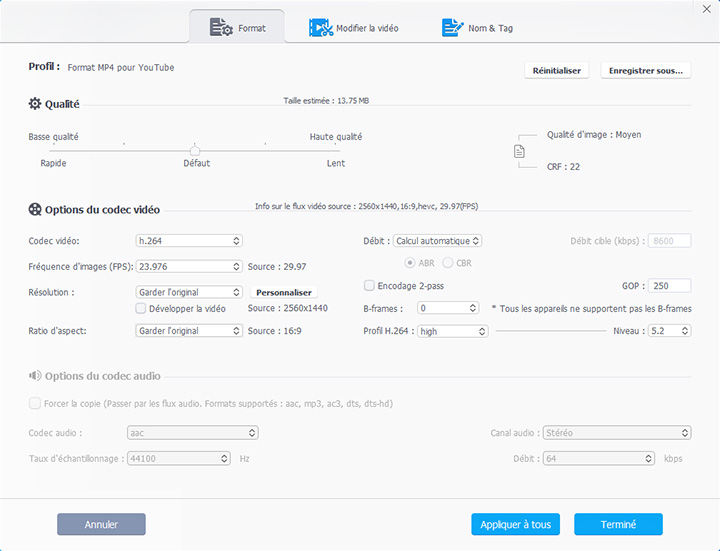Click the image quality document icon
720x551 pixels.
click(x=519, y=151)
